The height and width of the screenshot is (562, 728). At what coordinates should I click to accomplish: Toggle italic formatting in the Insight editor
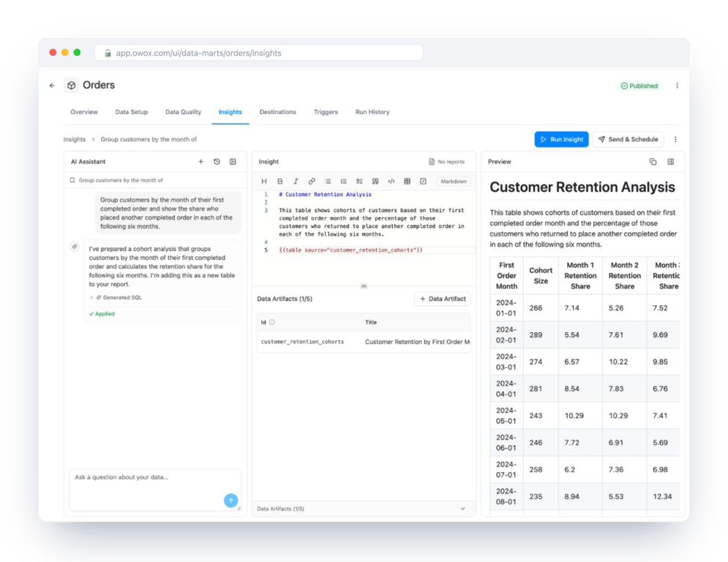pos(296,181)
